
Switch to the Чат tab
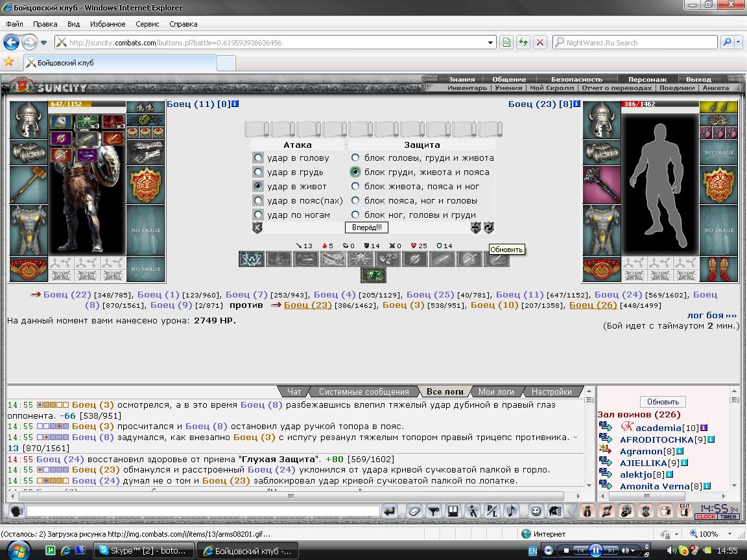pyautogui.click(x=294, y=391)
